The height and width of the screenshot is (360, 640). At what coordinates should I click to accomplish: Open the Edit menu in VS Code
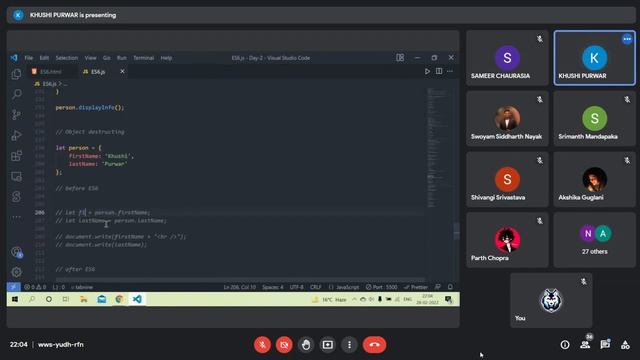pyautogui.click(x=44, y=58)
